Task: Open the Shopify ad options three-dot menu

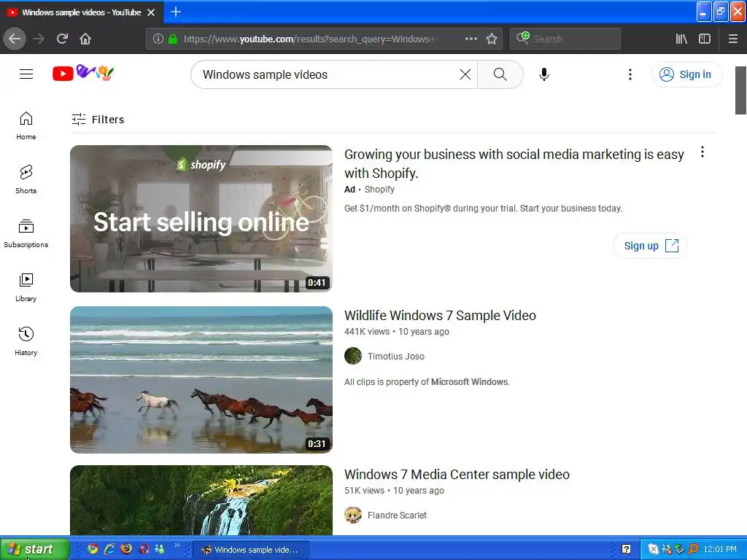Action: [702, 152]
